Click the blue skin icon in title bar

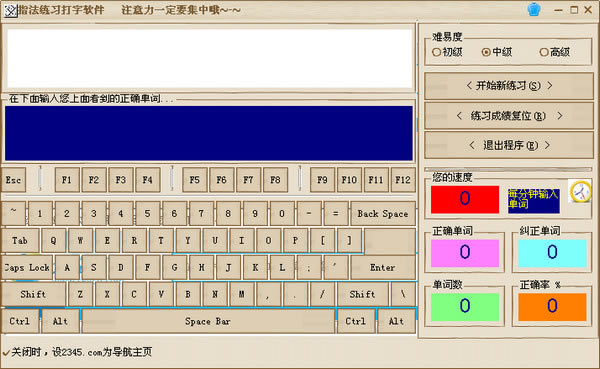click(x=534, y=10)
